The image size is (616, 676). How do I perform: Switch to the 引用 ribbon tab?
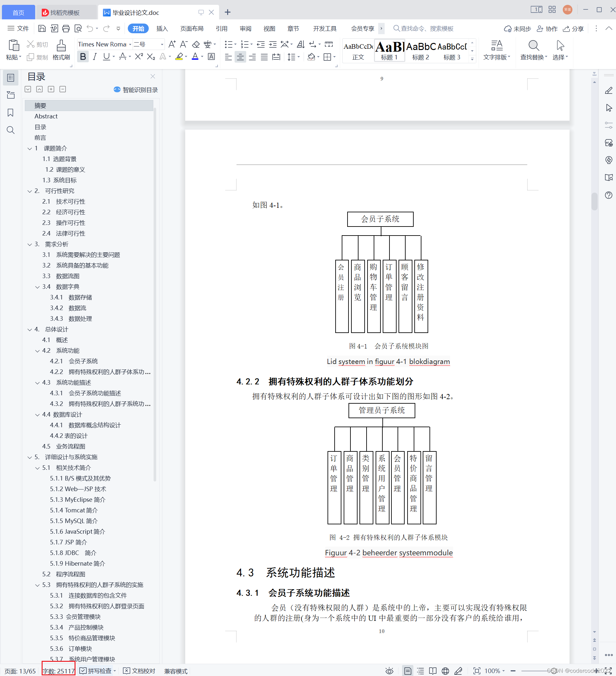[x=222, y=28]
